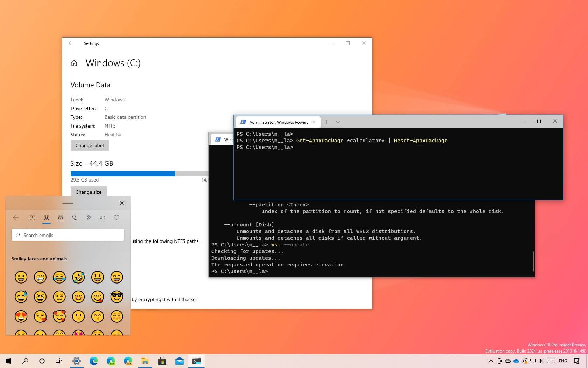Viewport: 588px width, 368px height.
Task: Focus the Search emojis field
Action: pyautogui.click(x=68, y=235)
